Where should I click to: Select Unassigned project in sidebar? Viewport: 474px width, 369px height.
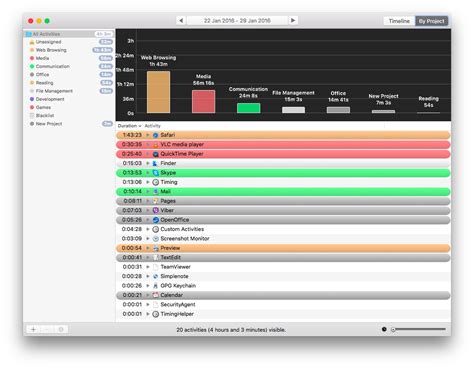[x=69, y=42]
